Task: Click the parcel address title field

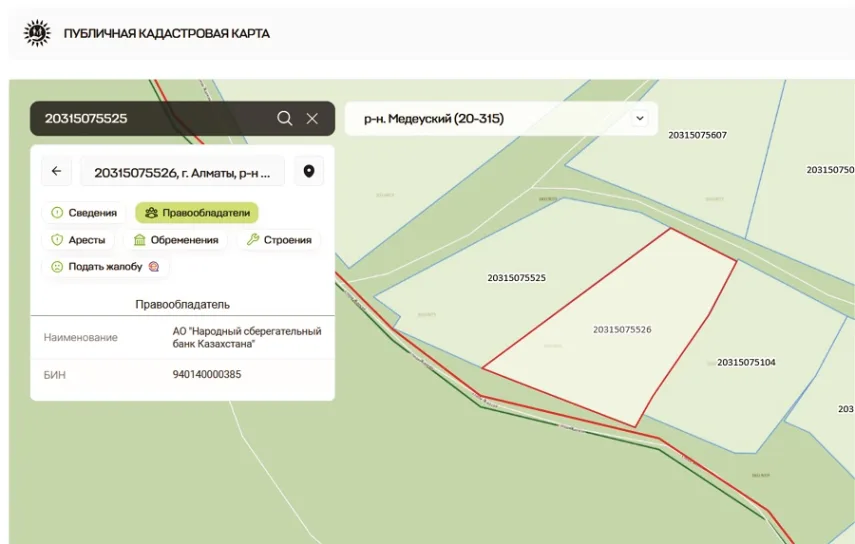Action: 182,172
